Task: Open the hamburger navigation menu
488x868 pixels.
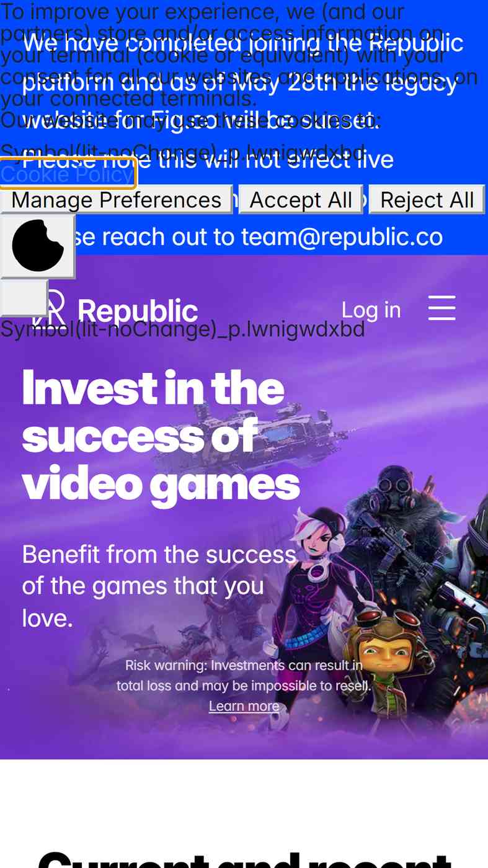Action: tap(441, 308)
